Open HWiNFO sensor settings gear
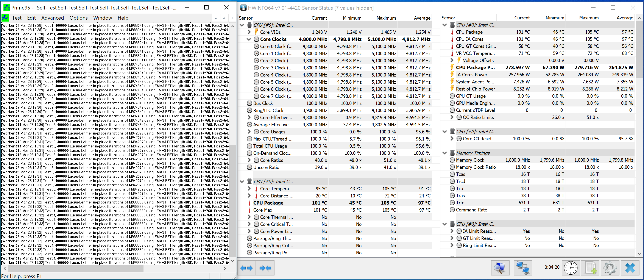This screenshot has height=280, width=644. (610, 268)
